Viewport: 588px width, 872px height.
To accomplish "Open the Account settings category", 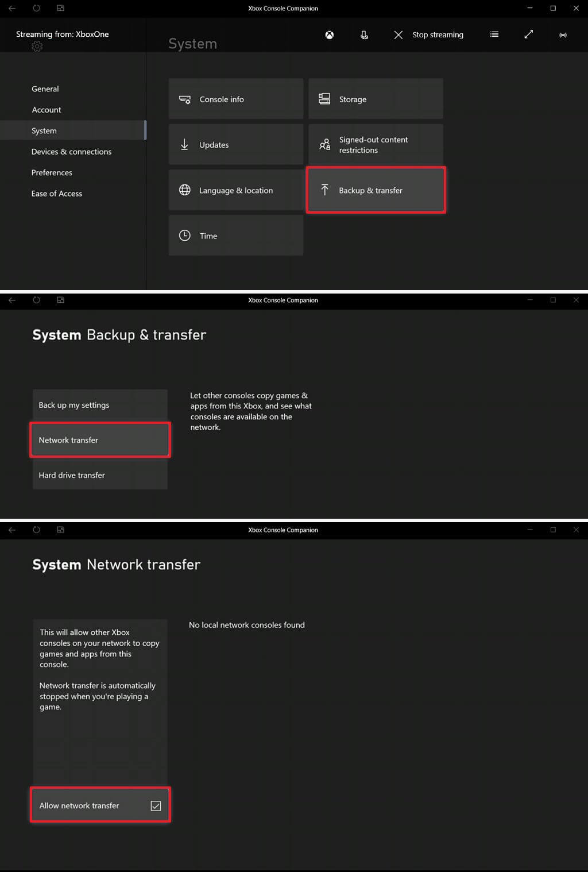I will 47,110.
